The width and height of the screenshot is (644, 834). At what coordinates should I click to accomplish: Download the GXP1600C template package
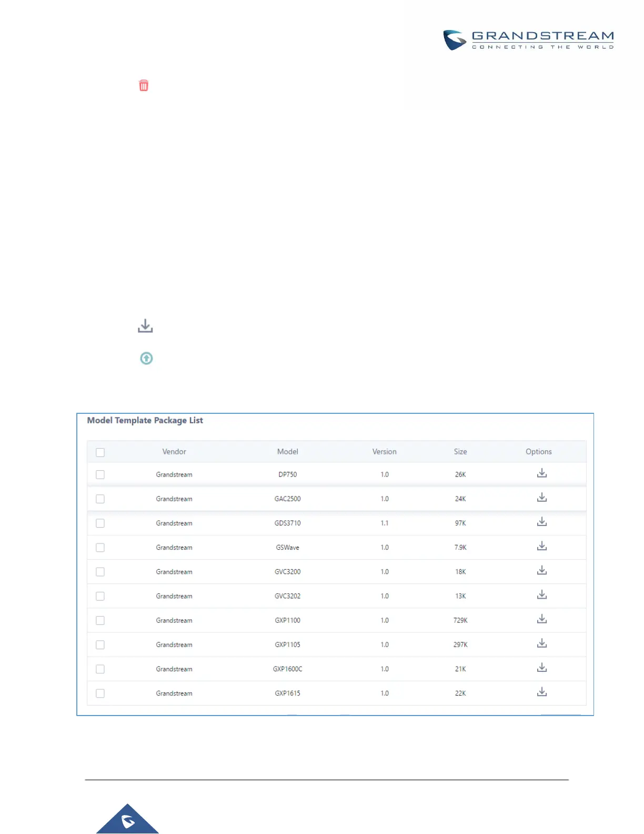[542, 668]
